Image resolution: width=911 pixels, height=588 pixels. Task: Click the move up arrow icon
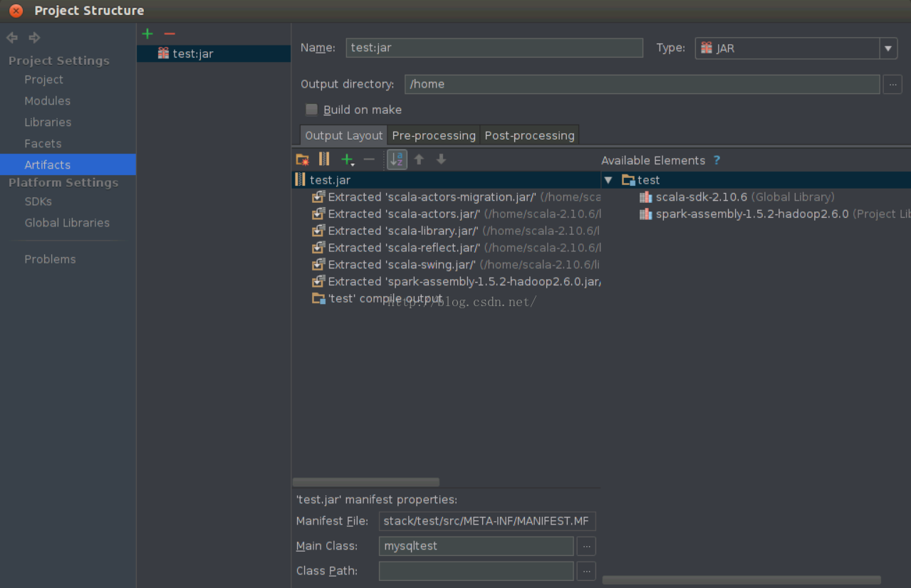click(420, 159)
